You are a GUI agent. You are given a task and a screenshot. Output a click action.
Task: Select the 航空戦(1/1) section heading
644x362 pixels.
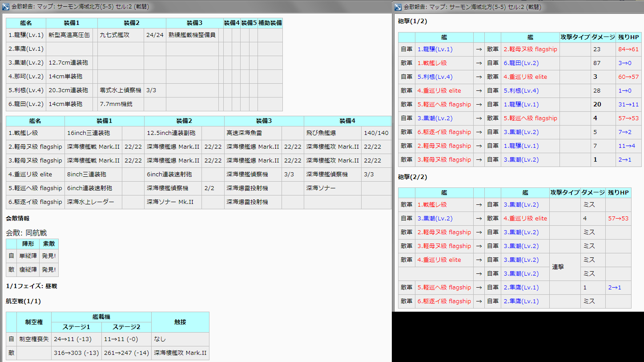tap(23, 301)
